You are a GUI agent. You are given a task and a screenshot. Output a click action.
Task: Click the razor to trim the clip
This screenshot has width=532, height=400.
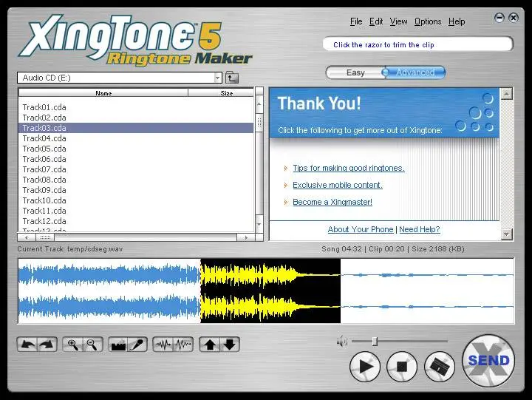(440, 367)
